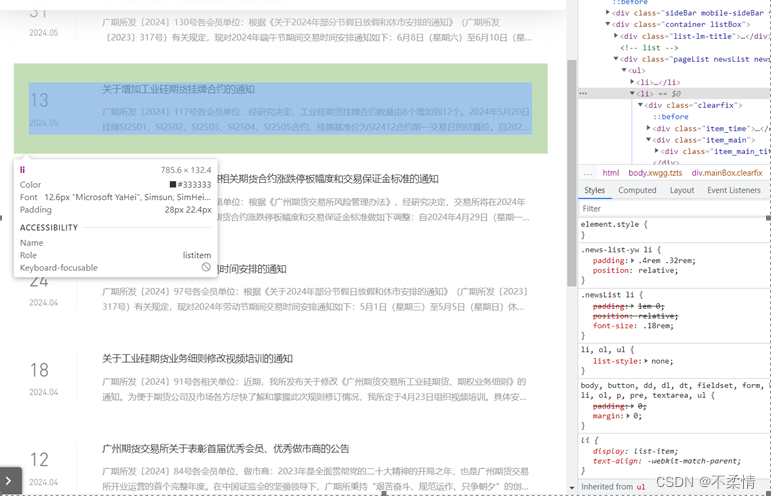Open news 广州期货交易所关于表彰首届优秀会员、优秀做市商的公告

pos(226,448)
